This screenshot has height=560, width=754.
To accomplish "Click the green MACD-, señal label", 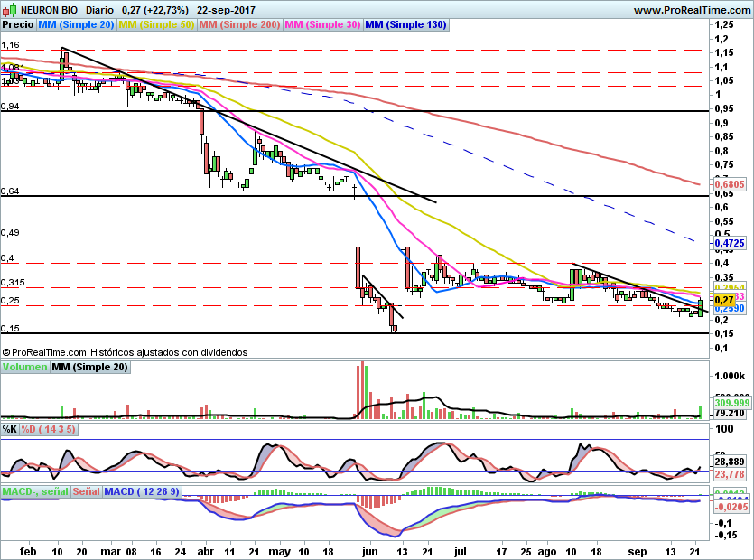I will click(x=34, y=491).
